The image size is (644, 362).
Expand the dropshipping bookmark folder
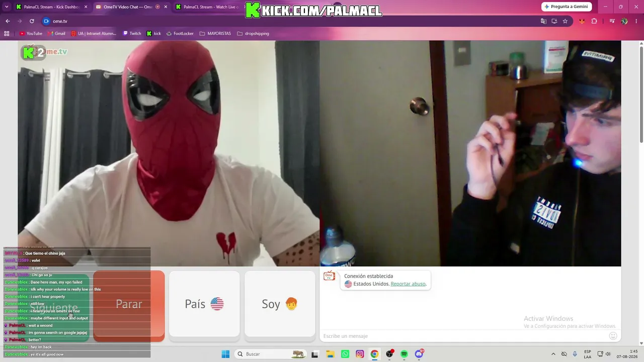coord(253,34)
